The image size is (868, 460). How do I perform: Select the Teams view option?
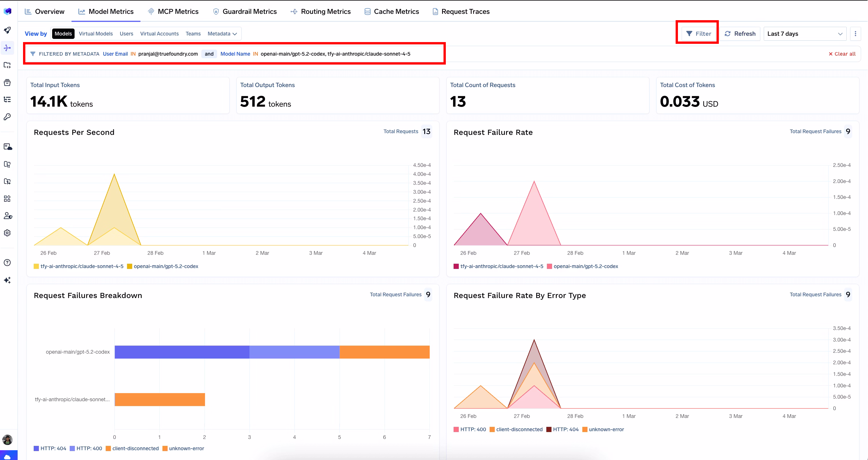tap(193, 33)
